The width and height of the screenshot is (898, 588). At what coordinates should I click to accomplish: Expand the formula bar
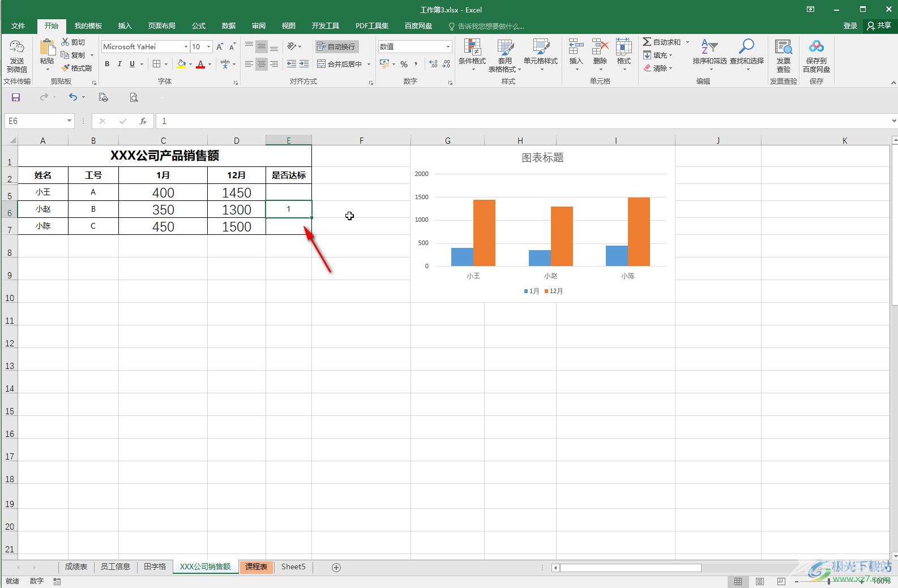[893, 121]
